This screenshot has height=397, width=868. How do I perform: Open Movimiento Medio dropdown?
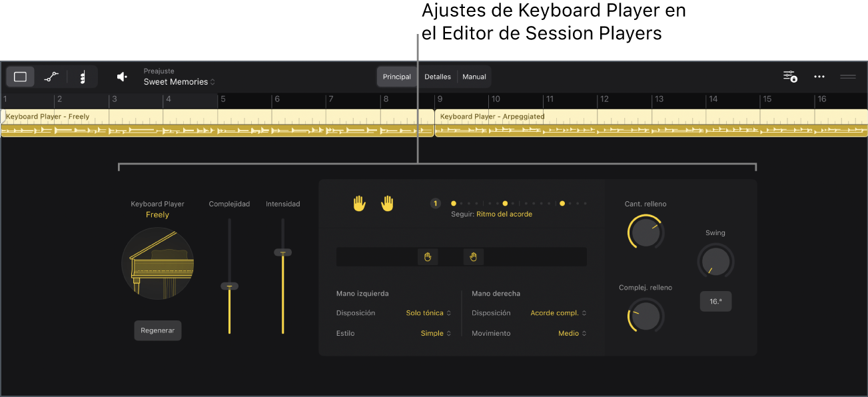point(572,333)
